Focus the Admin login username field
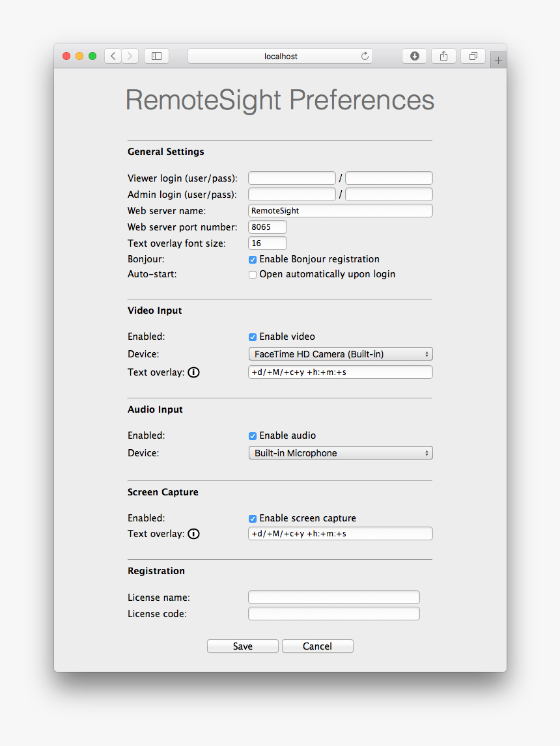560x746 pixels. click(292, 195)
